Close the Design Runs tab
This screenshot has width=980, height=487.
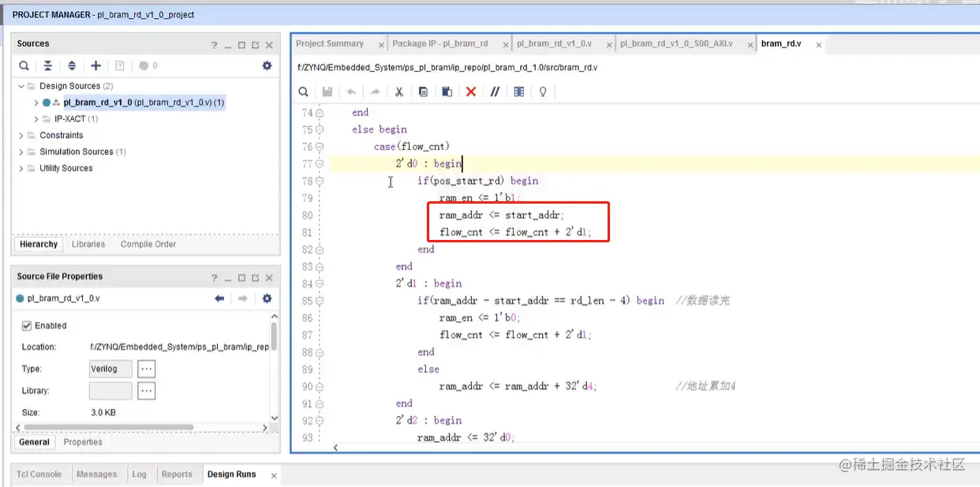274,476
